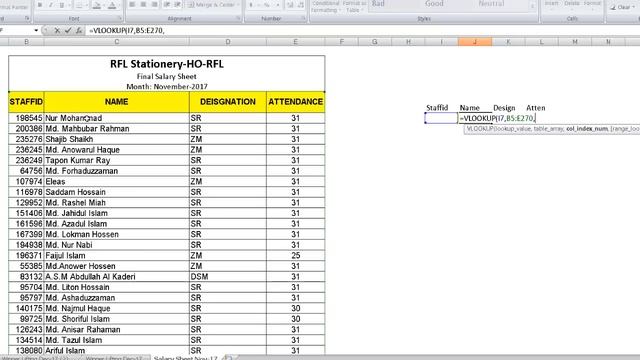Increase indent in Alignment group

click(178, 5)
